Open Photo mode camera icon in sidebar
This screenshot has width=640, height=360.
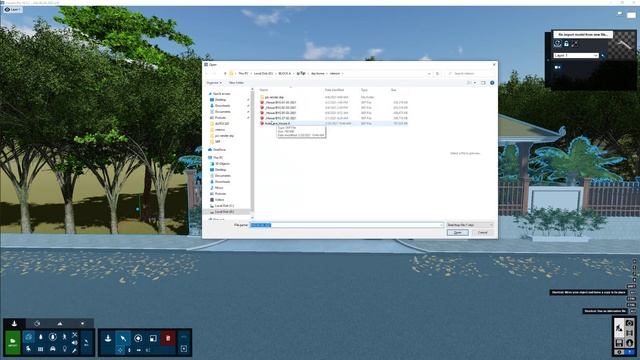629,323
